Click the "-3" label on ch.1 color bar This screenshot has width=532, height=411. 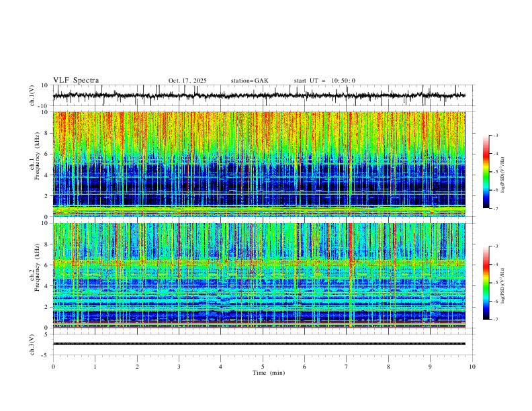click(496, 135)
